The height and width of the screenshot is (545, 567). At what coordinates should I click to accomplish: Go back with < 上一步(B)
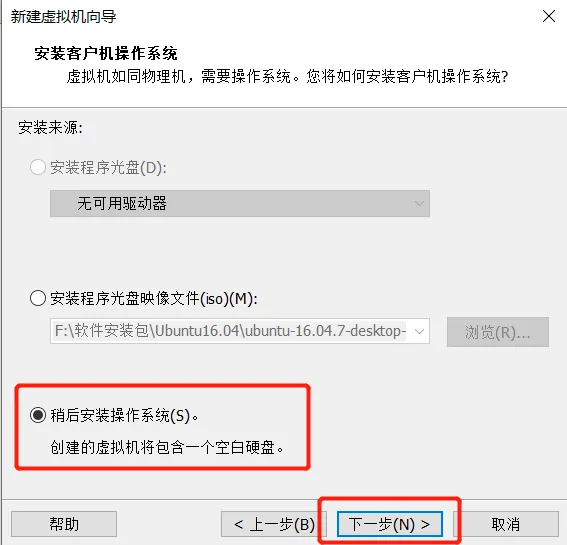[274, 524]
